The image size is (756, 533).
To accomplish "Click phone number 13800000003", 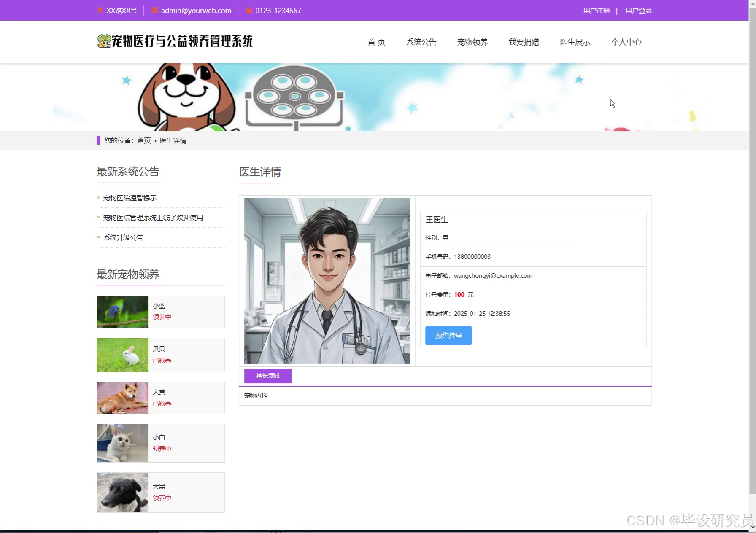I will pyautogui.click(x=472, y=256).
